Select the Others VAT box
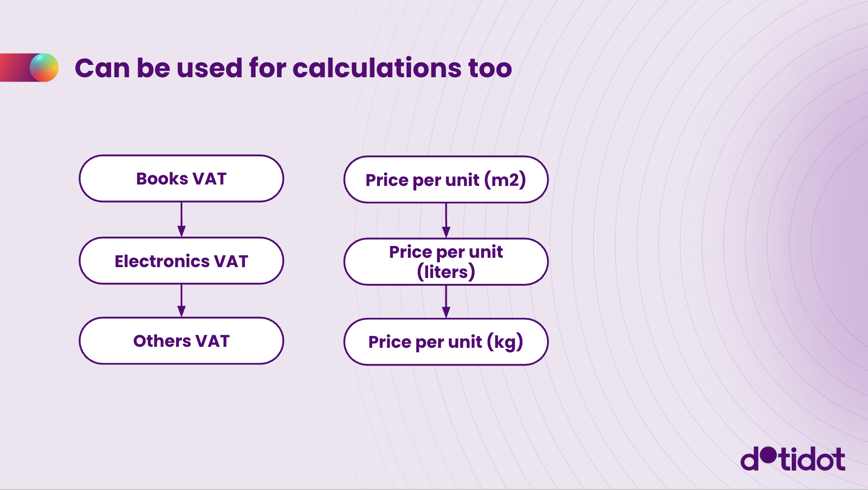This screenshot has height=490, width=868. (x=181, y=341)
